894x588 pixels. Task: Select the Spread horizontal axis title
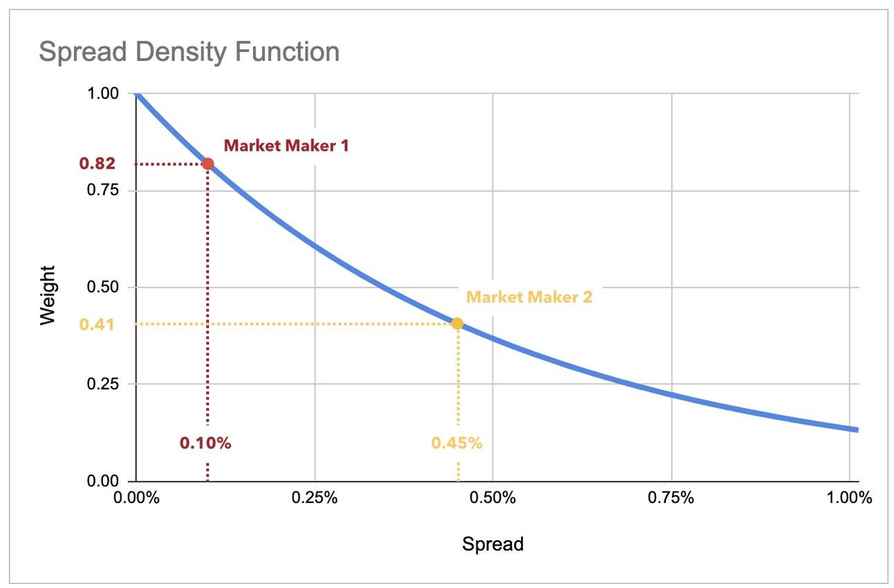point(493,544)
